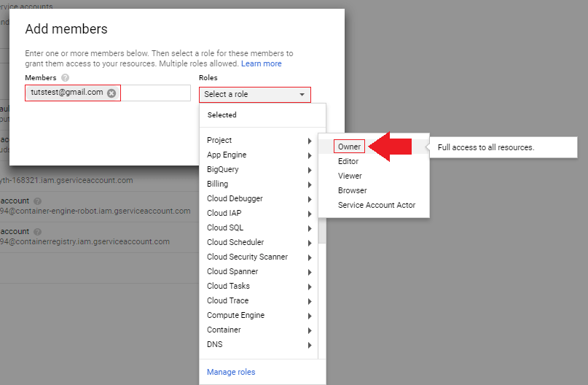Click help icon beside container-engine-robot account
This screenshot has width=588, height=385.
[x=37, y=201]
